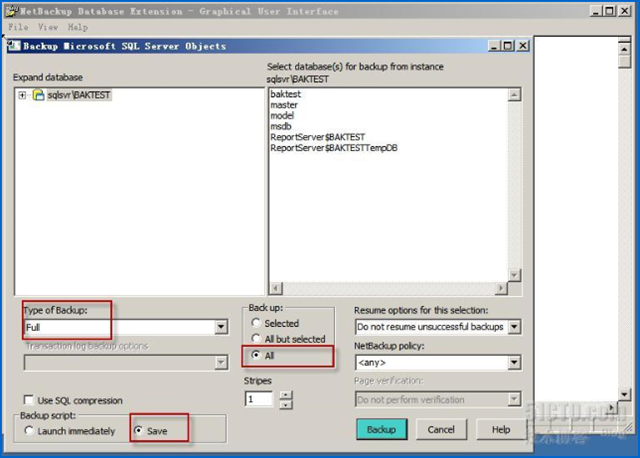Select the baktest database in the list
Image resolution: width=640 pixels, height=458 pixels.
point(285,94)
